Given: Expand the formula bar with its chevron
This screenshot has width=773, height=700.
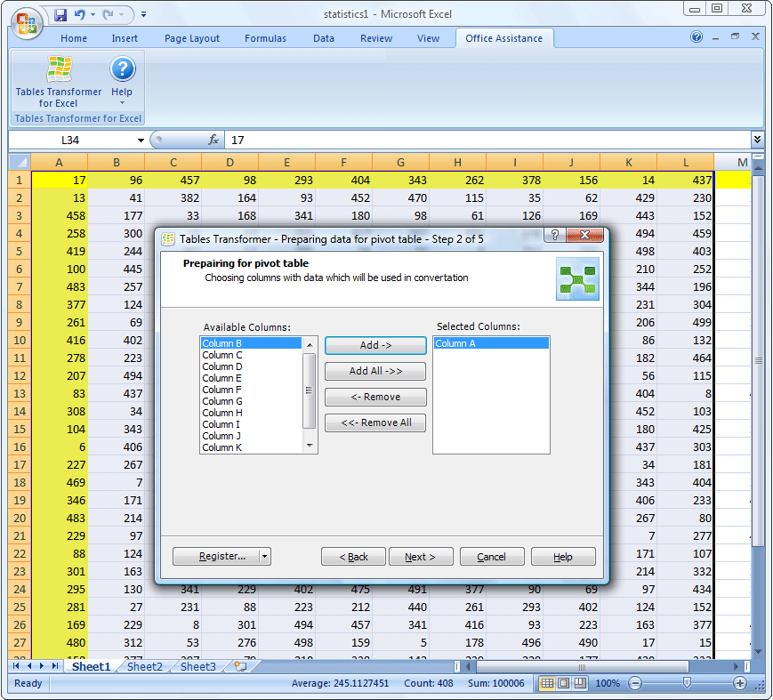Looking at the screenshot, I should point(758,141).
